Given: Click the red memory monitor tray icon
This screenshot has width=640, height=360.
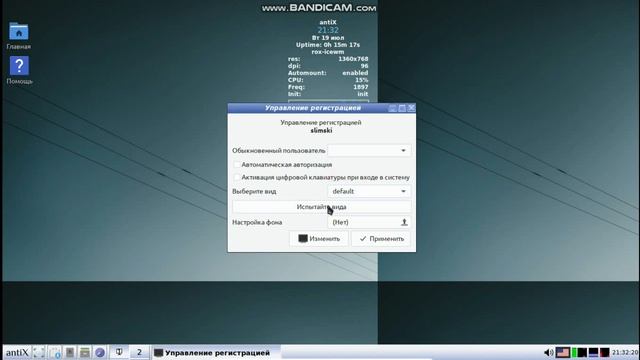Looking at the screenshot, I should coord(604,352).
